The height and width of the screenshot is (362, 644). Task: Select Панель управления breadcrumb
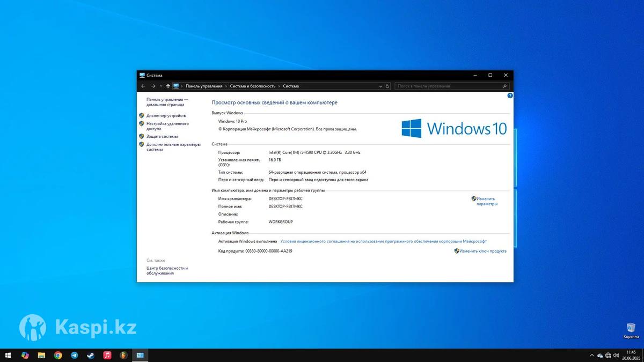tap(204, 86)
